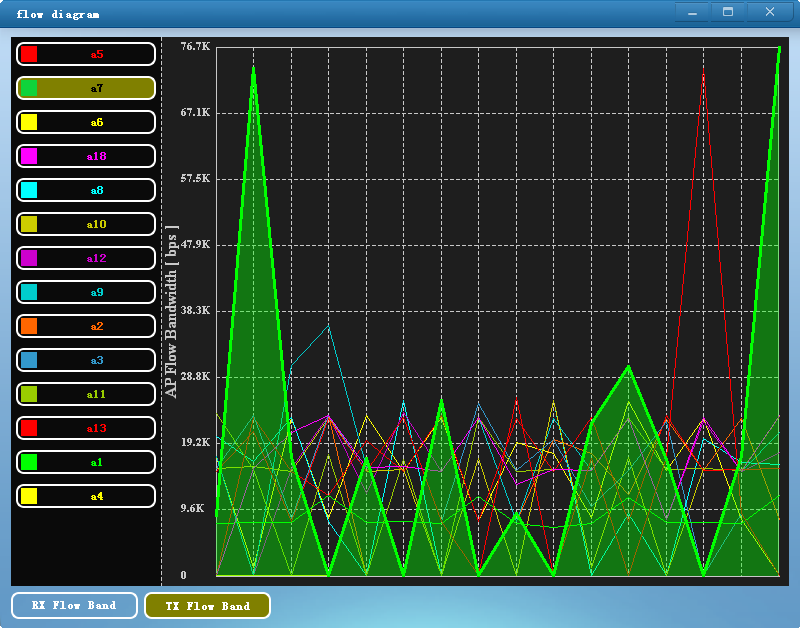This screenshot has height=628, width=800.
Task: Click the blue a3 color swatch
Action: (x=29, y=360)
